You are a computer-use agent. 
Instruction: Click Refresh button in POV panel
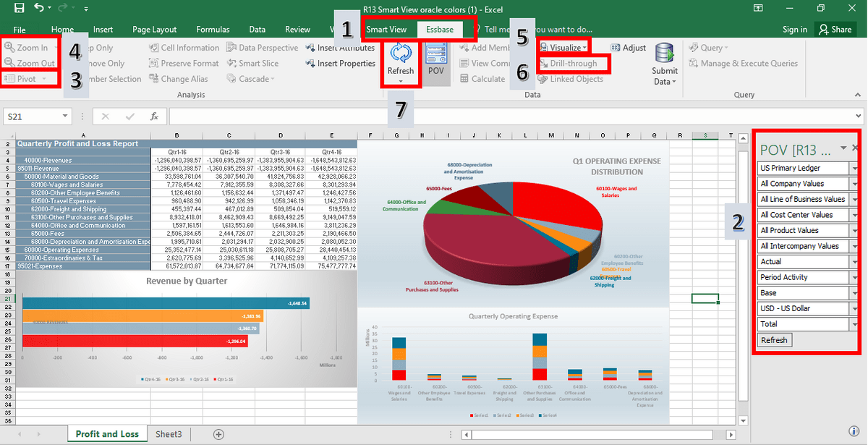point(774,340)
